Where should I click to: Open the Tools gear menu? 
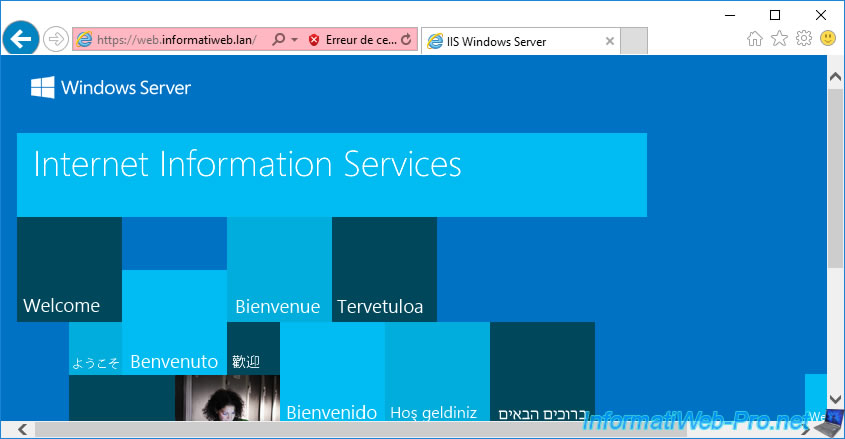click(804, 38)
